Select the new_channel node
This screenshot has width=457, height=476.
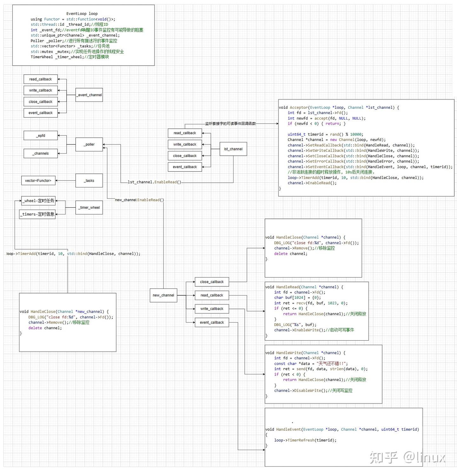(163, 295)
